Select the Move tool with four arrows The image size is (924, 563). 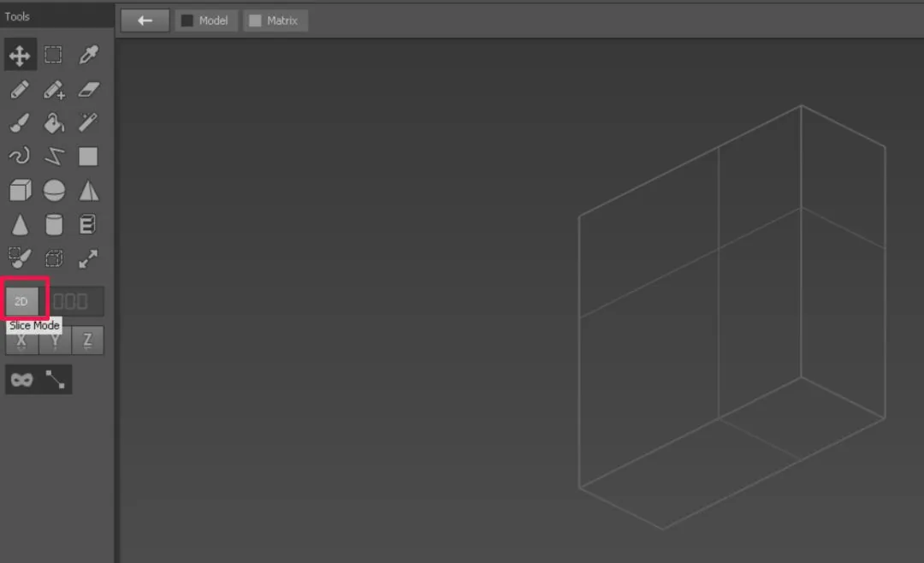coord(20,56)
